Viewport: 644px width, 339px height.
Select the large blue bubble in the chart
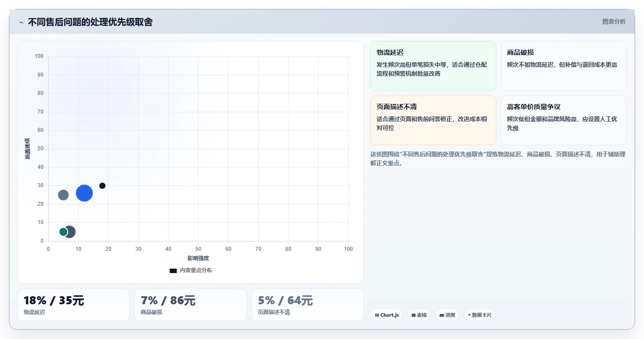pos(84,193)
